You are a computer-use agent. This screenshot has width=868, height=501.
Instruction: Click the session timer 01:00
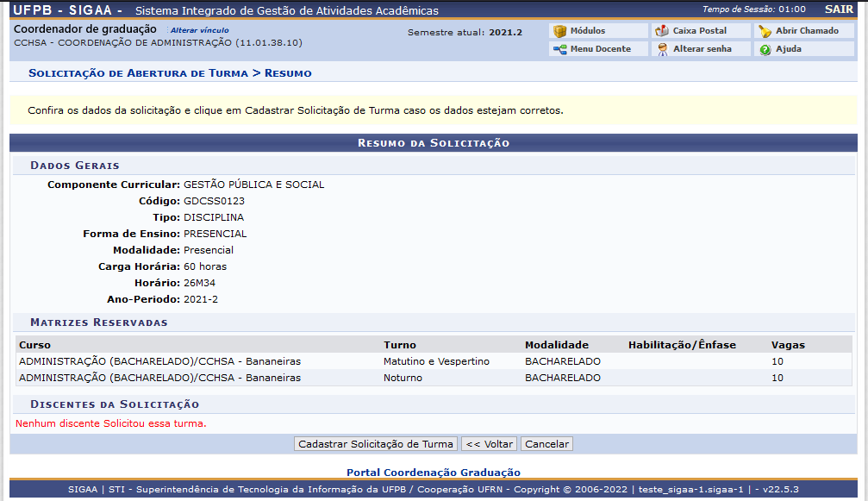click(791, 9)
